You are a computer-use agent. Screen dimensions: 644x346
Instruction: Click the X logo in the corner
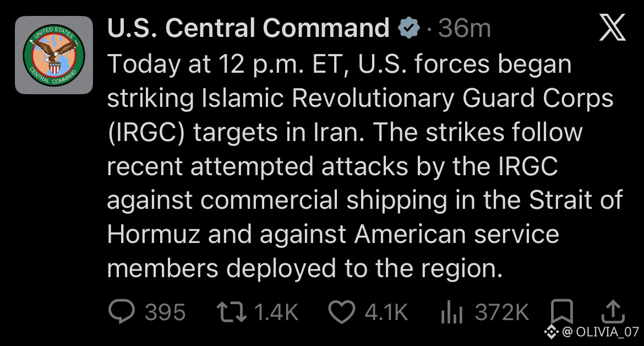tap(613, 28)
